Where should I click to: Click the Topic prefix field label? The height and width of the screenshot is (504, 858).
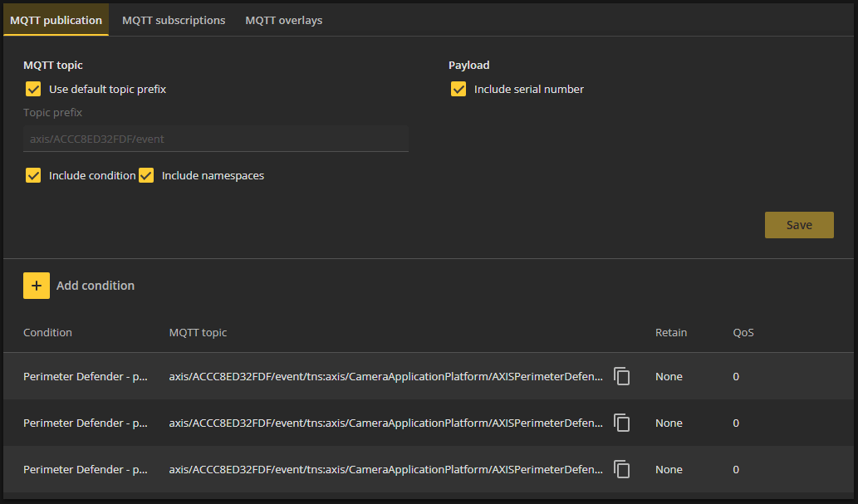coord(52,113)
